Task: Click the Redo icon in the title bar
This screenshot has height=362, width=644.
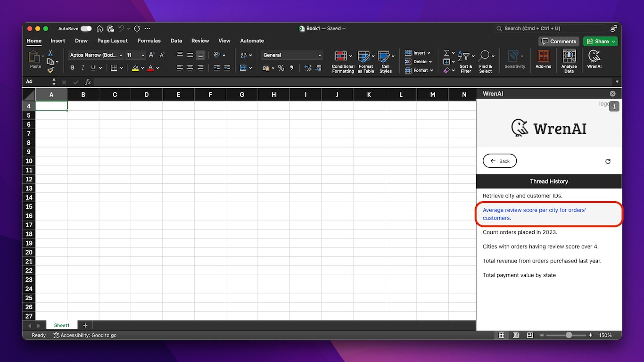Action: (x=137, y=29)
